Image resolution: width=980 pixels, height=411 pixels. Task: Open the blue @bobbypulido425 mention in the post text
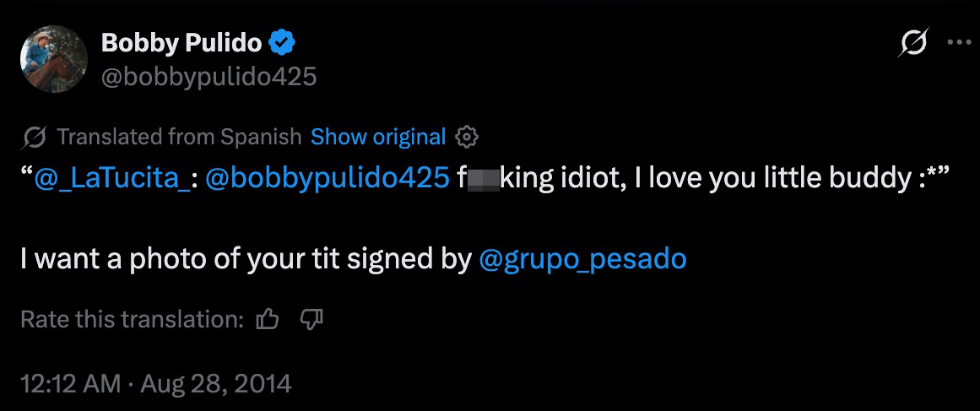pos(327,179)
